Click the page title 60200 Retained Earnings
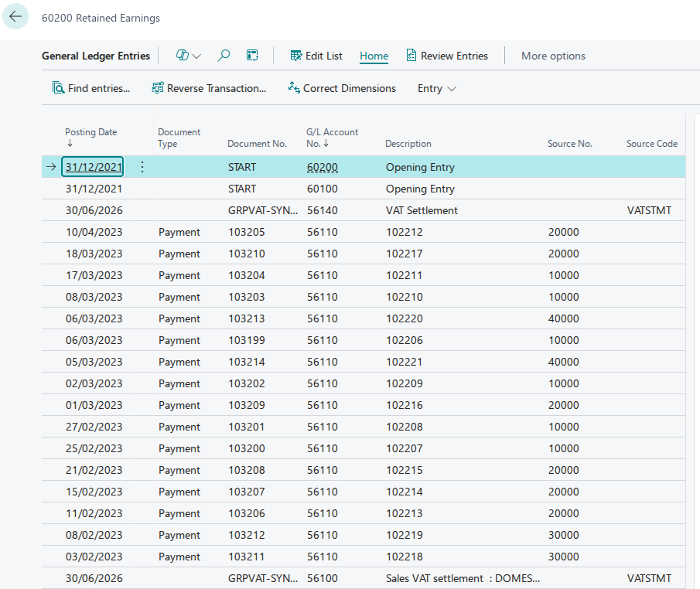The width and height of the screenshot is (700, 589). (101, 18)
